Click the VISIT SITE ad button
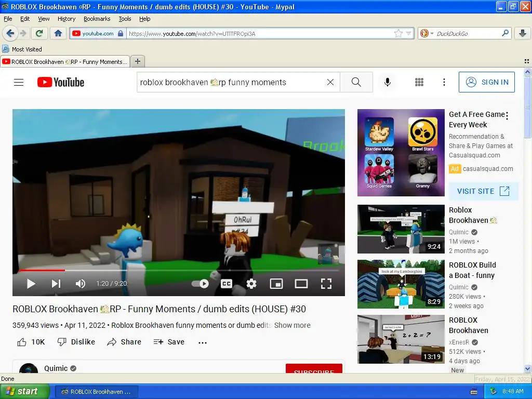532x399 pixels. point(484,191)
